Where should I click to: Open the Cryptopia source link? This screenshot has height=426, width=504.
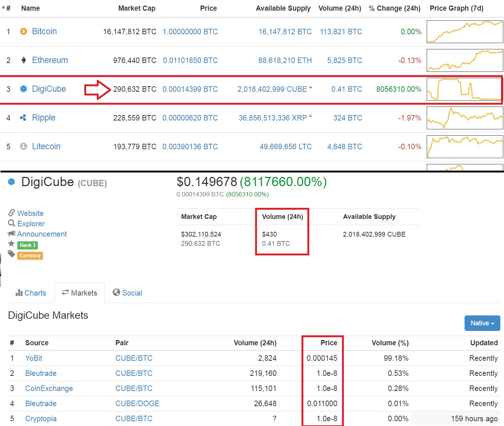point(41,419)
